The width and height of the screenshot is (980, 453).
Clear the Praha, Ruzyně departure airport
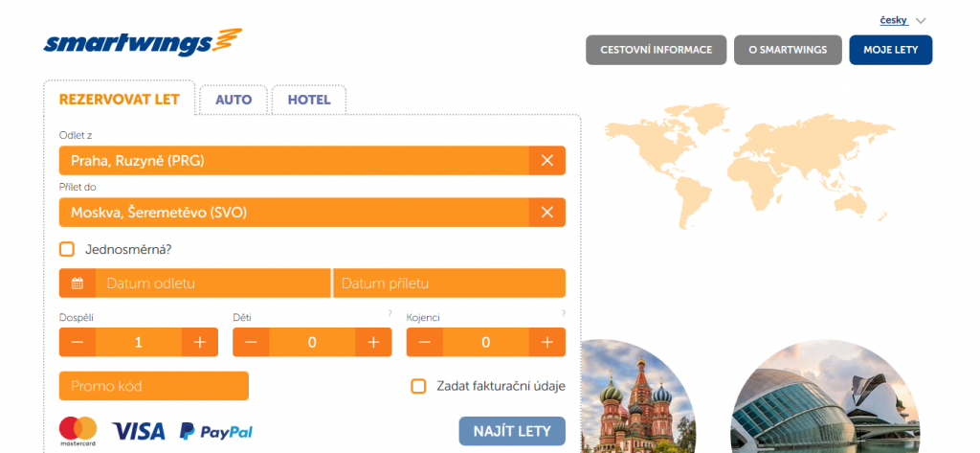point(546,161)
